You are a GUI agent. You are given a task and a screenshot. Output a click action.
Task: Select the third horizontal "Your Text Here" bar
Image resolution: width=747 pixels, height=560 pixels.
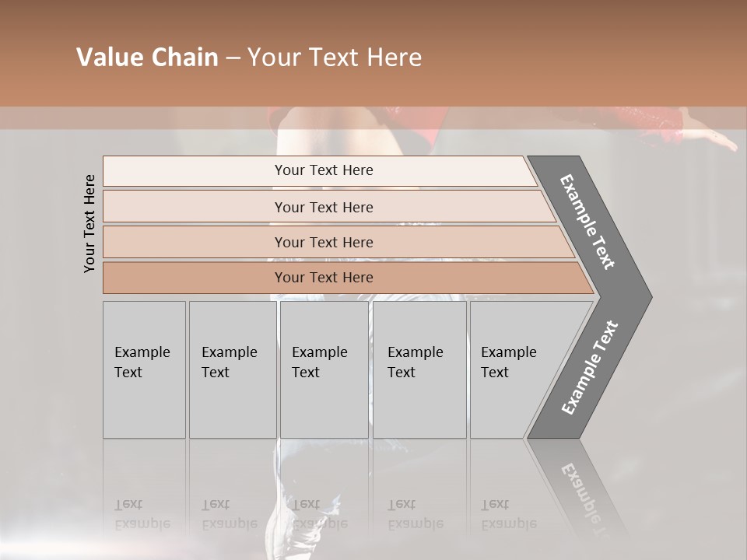click(x=323, y=242)
